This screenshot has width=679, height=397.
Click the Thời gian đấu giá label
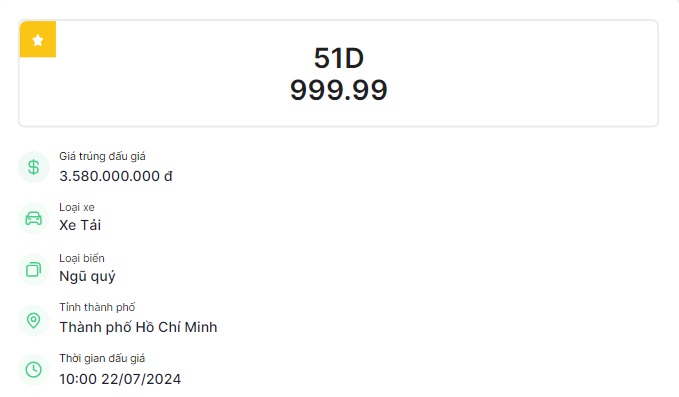tap(102, 358)
